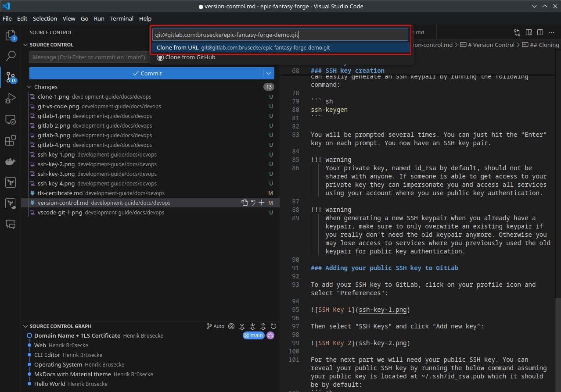Open the Auto branch picker in graph
Viewport: 561px width, 392px height.
click(x=216, y=326)
